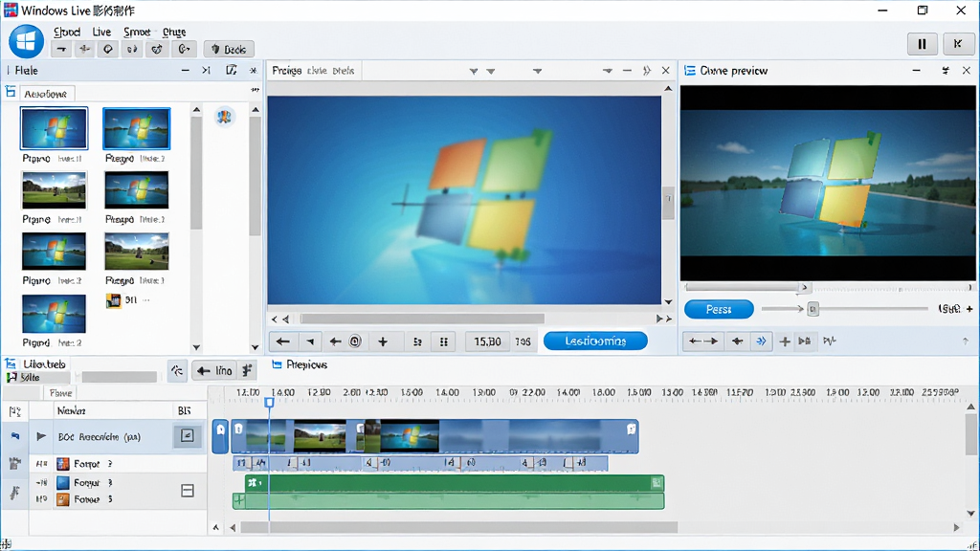Click the round people icon beside the thumbnails

(224, 116)
